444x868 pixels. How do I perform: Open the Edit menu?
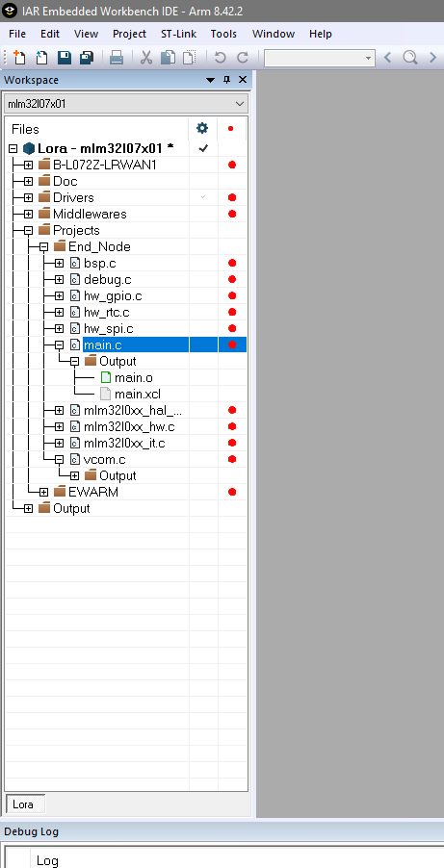click(x=50, y=34)
